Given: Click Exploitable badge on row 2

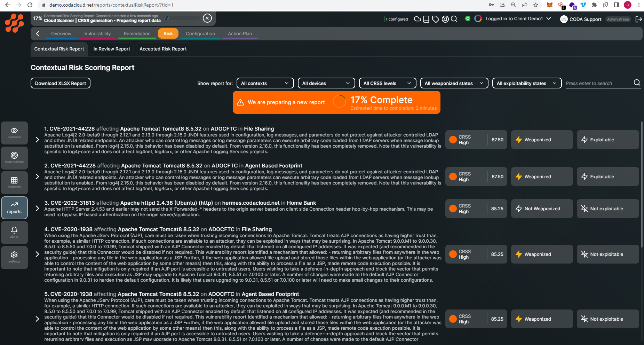Looking at the screenshot, I should [608, 177].
